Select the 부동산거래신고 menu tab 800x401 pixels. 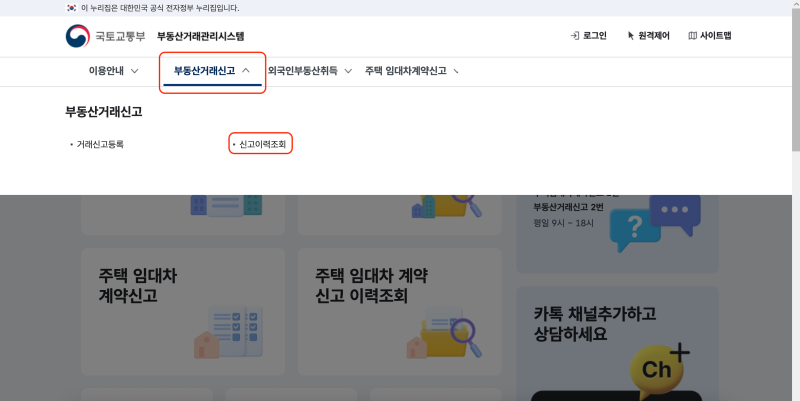coord(212,71)
